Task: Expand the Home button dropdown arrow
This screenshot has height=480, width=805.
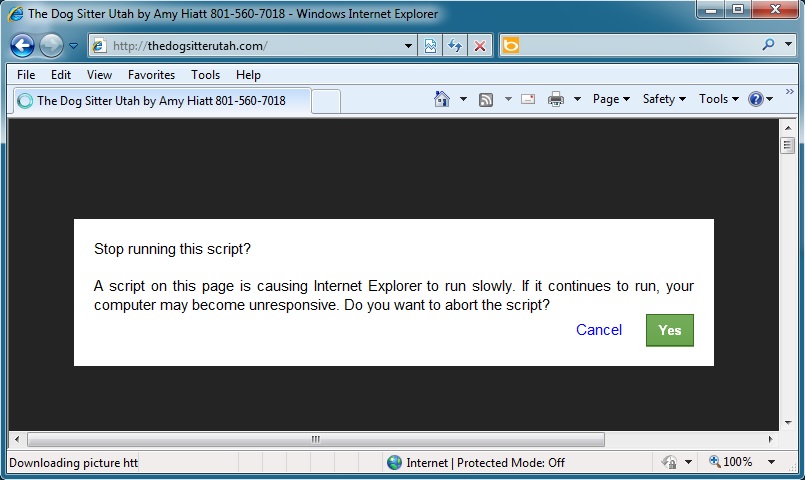Action: (x=463, y=99)
